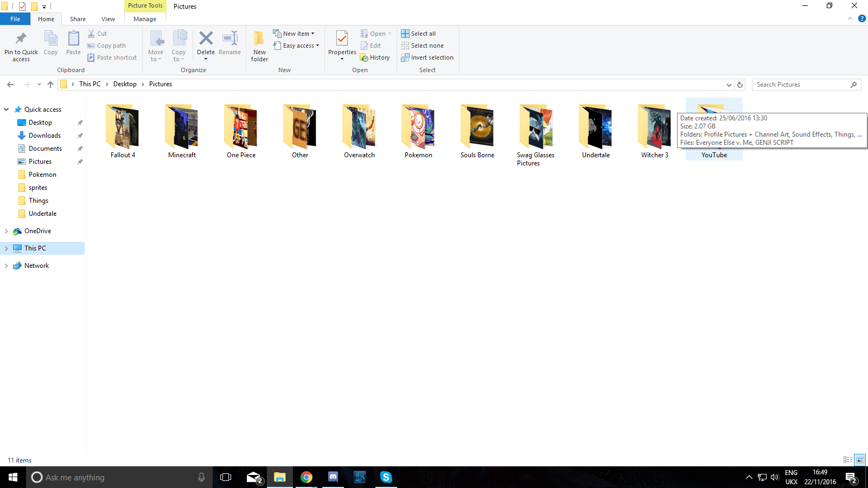The width and height of the screenshot is (868, 488).
Task: Open Properties of the selected item
Action: pos(342,46)
